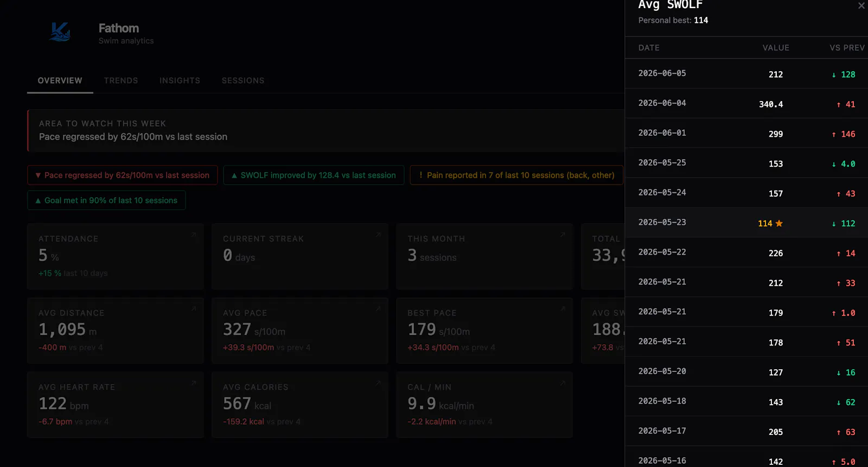The image size is (868, 467).
Task: Click the Pain reported in 7 sessions chip
Action: point(516,175)
